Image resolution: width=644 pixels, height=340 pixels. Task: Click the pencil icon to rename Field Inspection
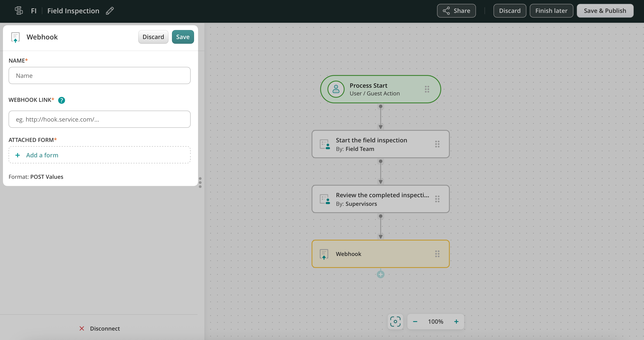tap(110, 11)
